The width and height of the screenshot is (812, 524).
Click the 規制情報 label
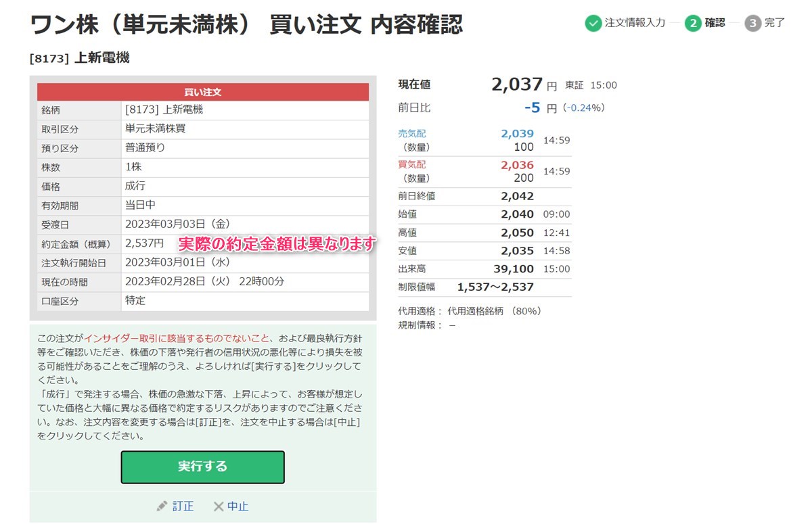pos(418,325)
